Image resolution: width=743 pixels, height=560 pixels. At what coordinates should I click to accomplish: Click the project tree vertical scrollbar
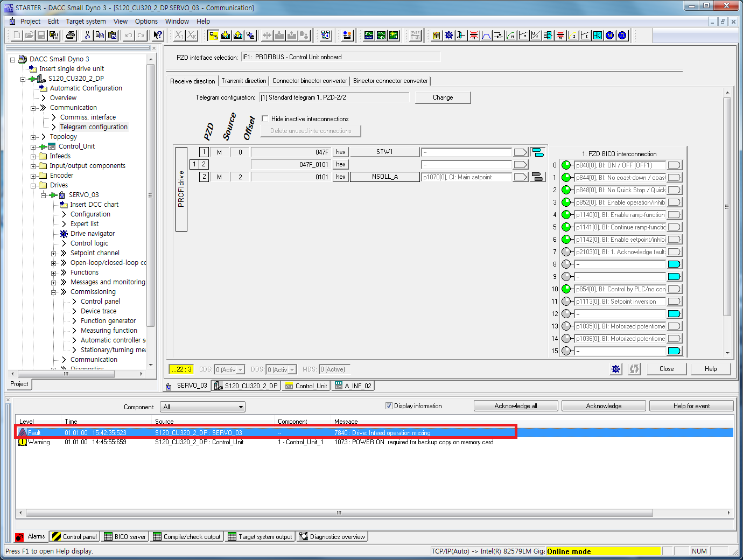(151, 195)
